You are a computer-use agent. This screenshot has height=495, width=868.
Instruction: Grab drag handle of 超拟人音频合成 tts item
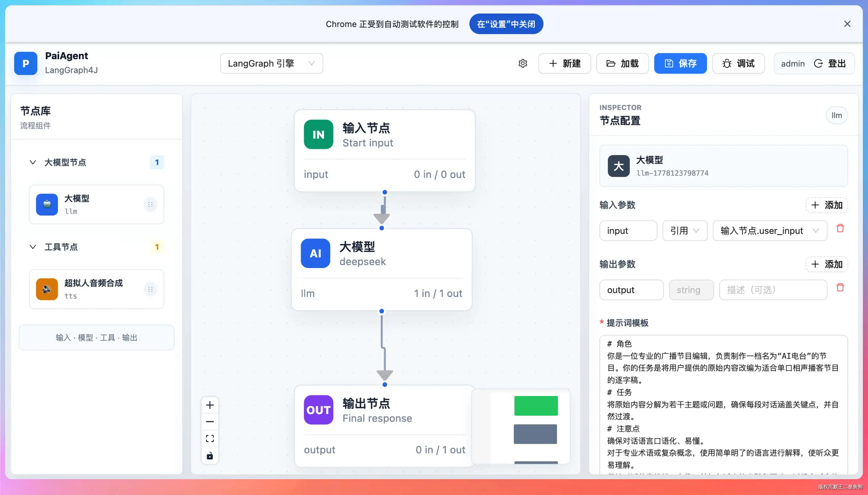click(x=150, y=289)
